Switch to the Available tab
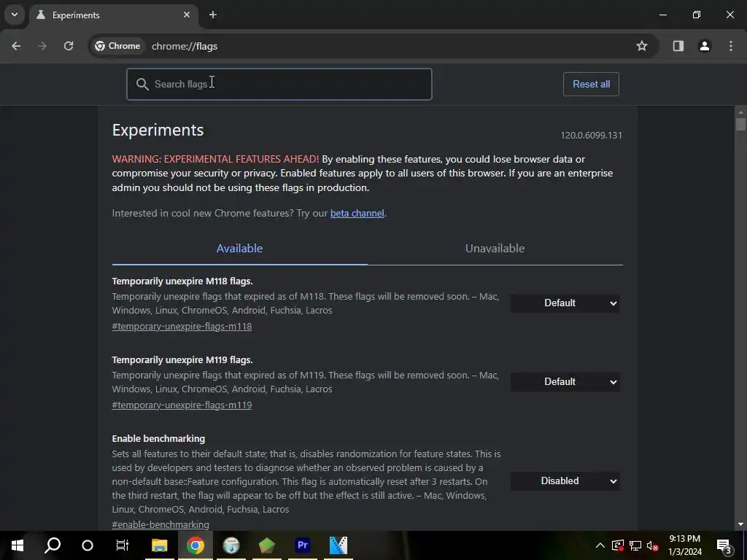747x560 pixels. 239,249
